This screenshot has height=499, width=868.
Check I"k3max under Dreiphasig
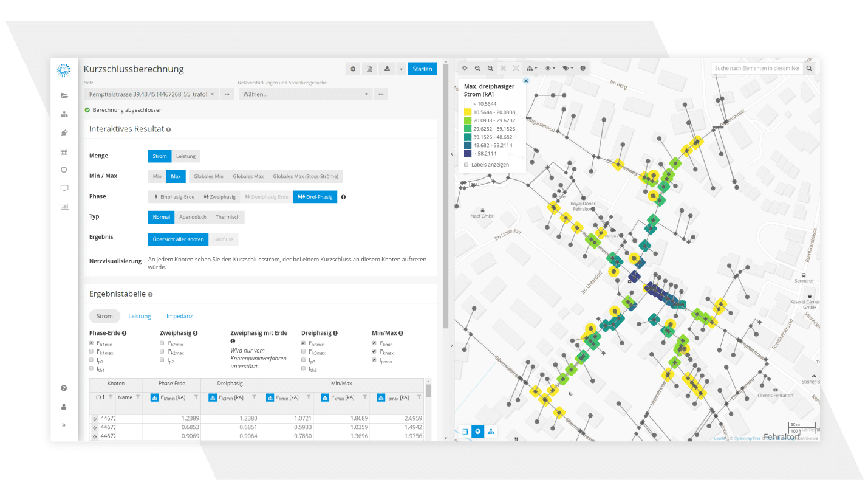304,351
